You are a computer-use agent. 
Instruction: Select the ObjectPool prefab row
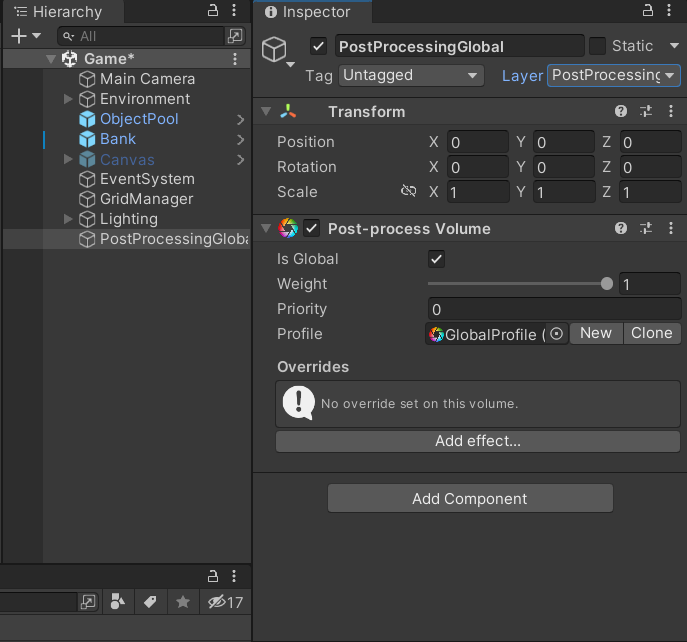click(139, 119)
